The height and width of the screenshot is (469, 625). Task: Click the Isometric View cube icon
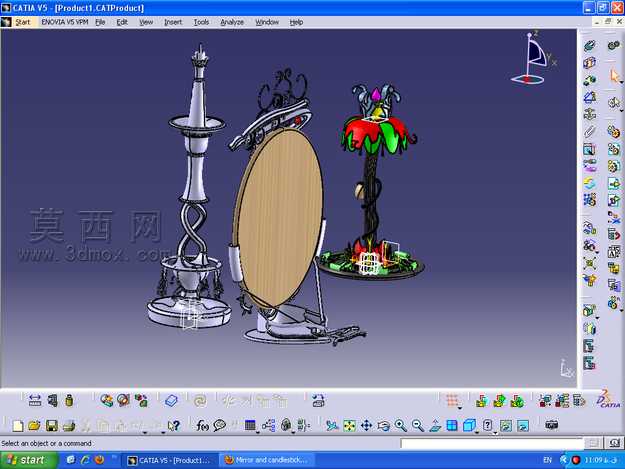[469, 425]
